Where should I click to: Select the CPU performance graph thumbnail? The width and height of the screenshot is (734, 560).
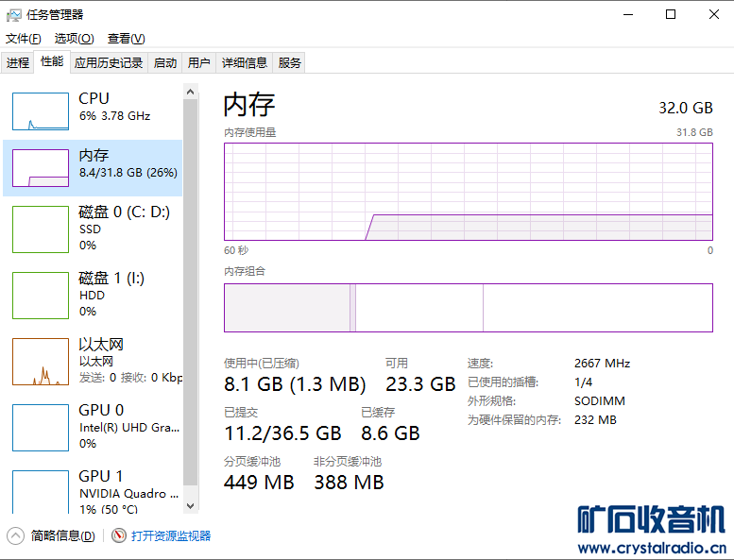(41, 111)
